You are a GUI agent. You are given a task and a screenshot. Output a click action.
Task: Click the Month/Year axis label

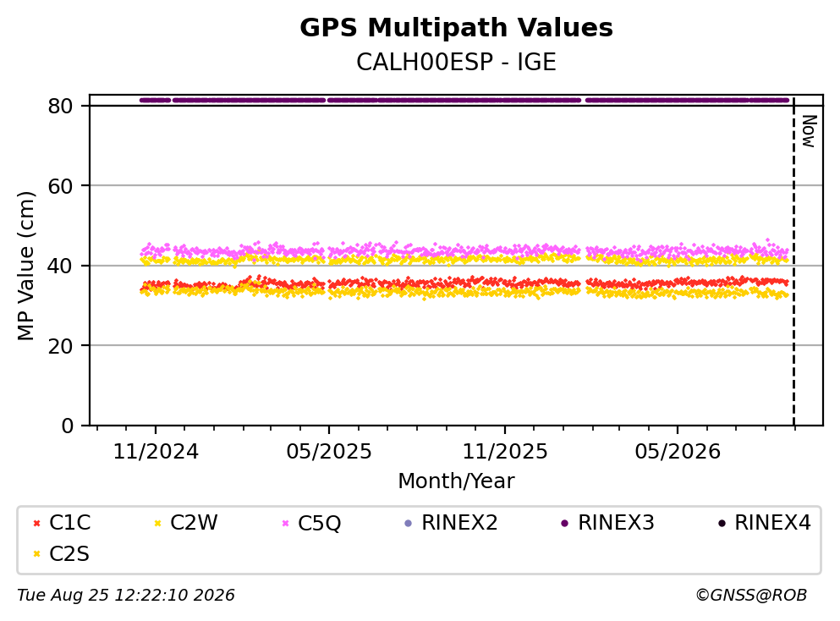point(457,481)
